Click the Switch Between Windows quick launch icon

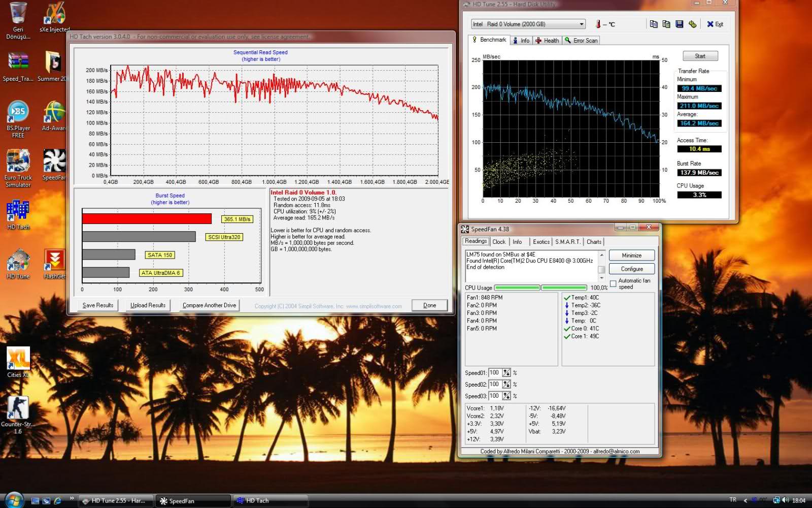point(46,501)
